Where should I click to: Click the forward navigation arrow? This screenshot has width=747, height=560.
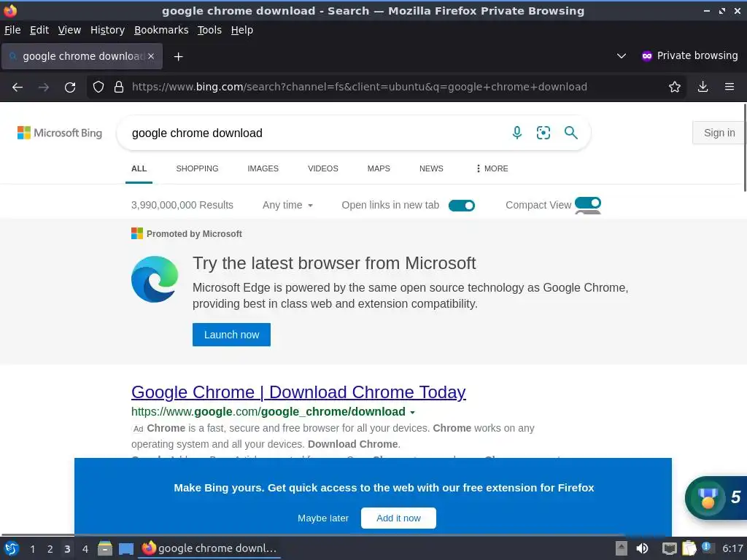tap(44, 87)
